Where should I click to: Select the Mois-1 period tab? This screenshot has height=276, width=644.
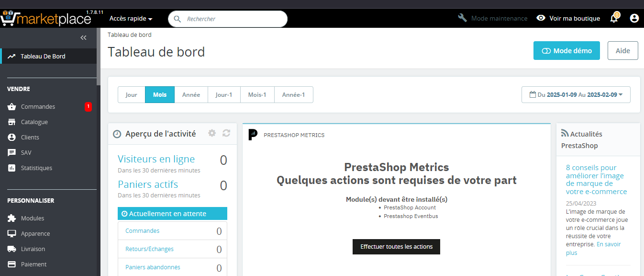[x=257, y=94]
